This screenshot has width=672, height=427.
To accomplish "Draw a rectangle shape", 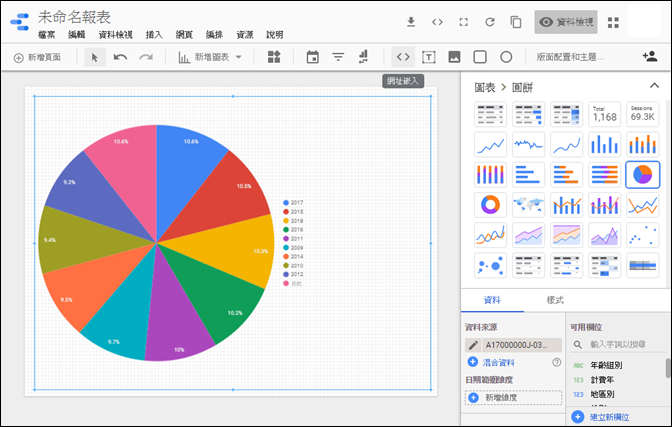I will coord(480,57).
